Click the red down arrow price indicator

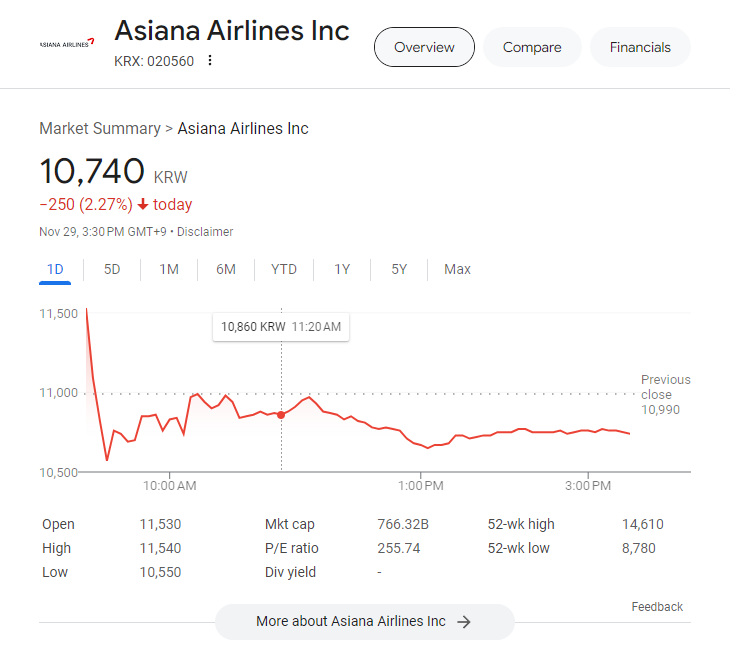point(143,205)
